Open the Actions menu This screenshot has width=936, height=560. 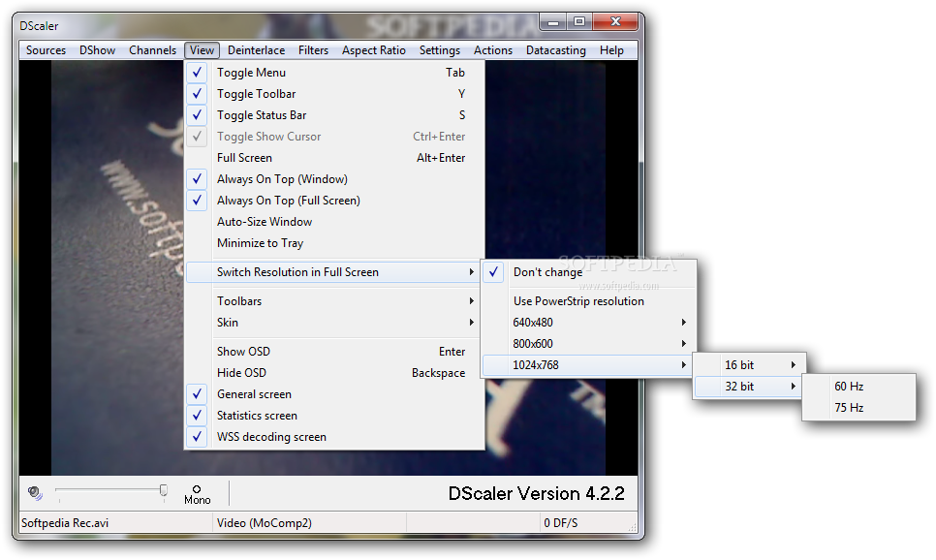coord(493,50)
